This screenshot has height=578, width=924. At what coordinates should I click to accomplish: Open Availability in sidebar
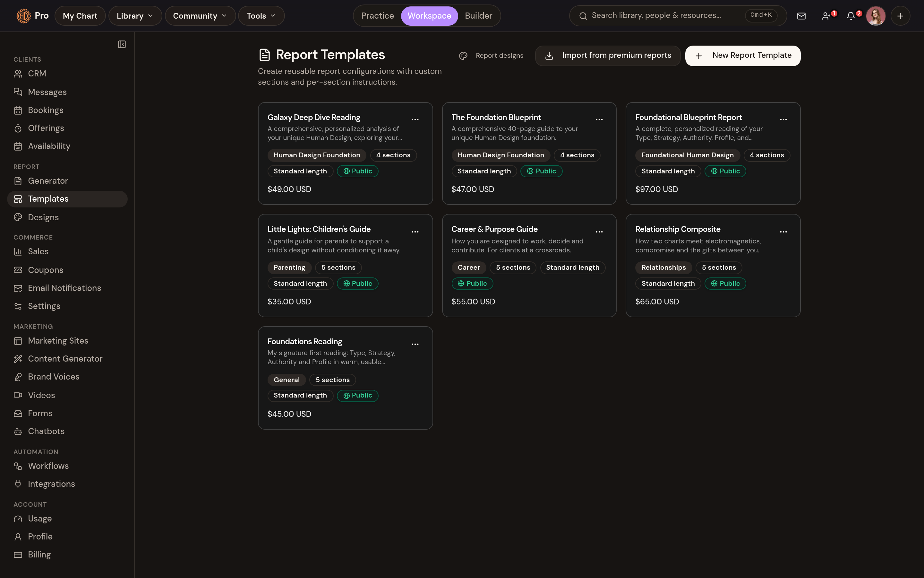tap(67, 146)
